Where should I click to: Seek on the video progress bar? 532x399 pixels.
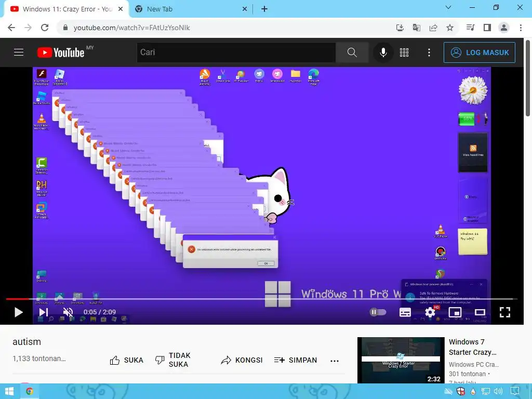261,299
